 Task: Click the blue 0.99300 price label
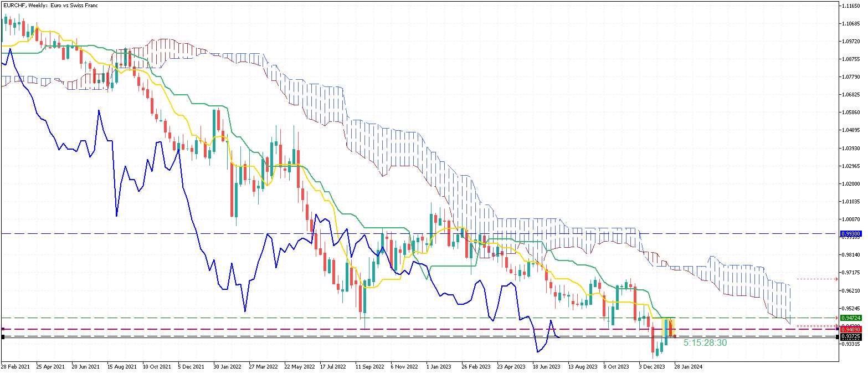(x=850, y=234)
